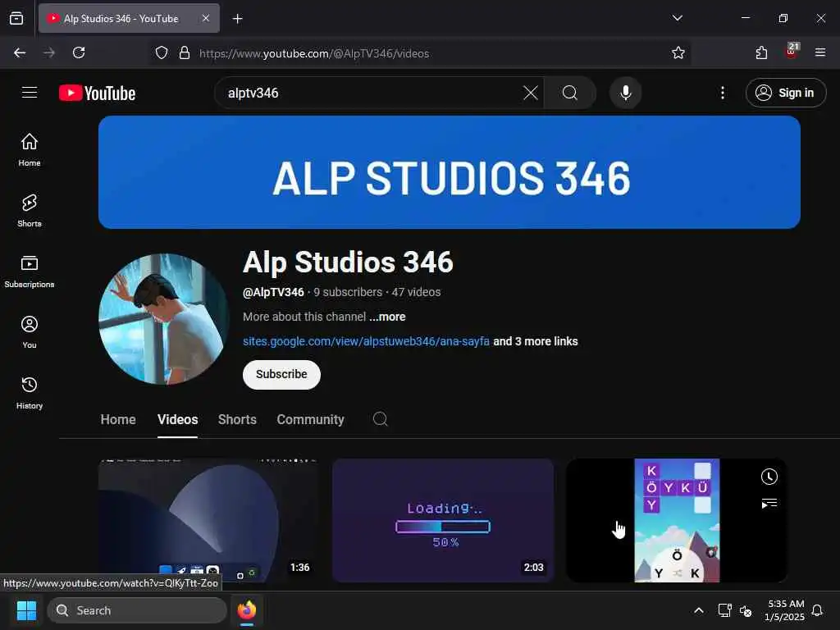This screenshot has width=840, height=630.
Task: Select the Videos tab
Action: pyautogui.click(x=177, y=419)
